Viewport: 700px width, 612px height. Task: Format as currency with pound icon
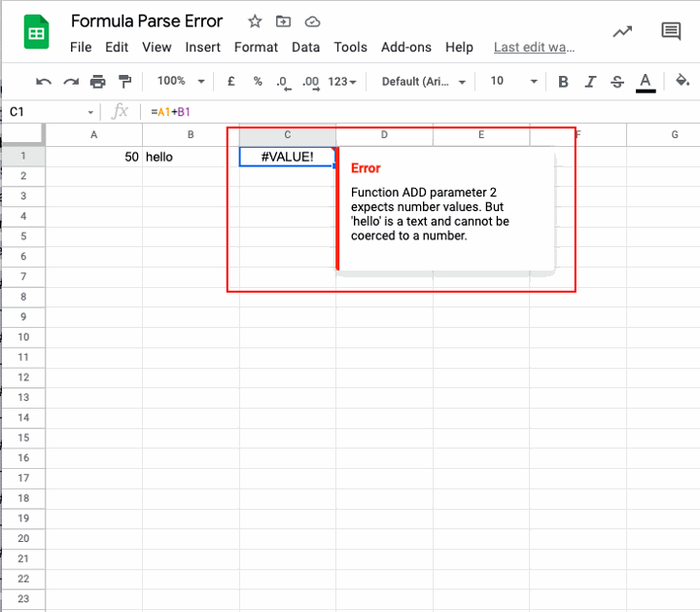[230, 82]
